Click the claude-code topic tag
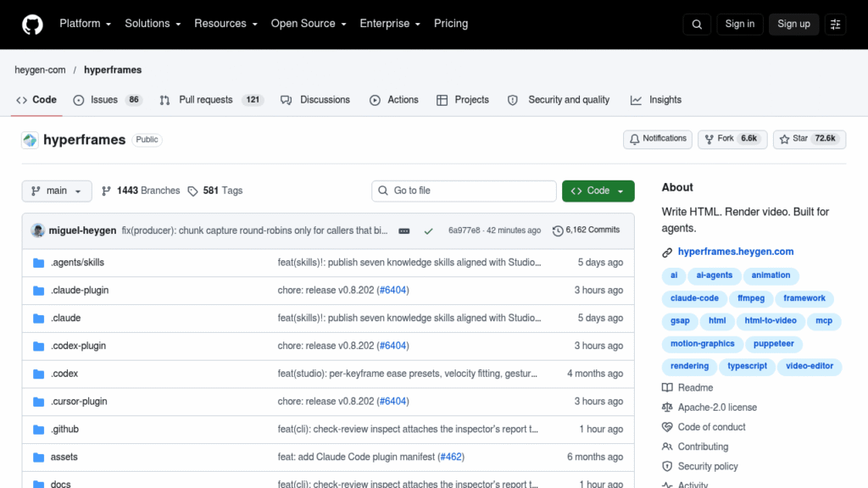The width and height of the screenshot is (868, 488). (694, 299)
